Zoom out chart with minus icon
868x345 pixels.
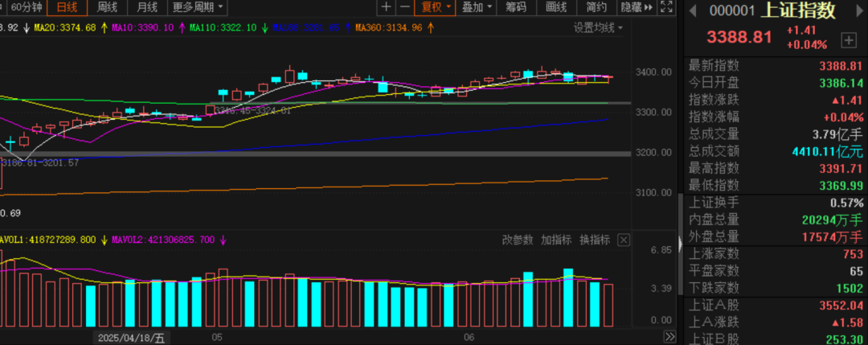coord(405,7)
